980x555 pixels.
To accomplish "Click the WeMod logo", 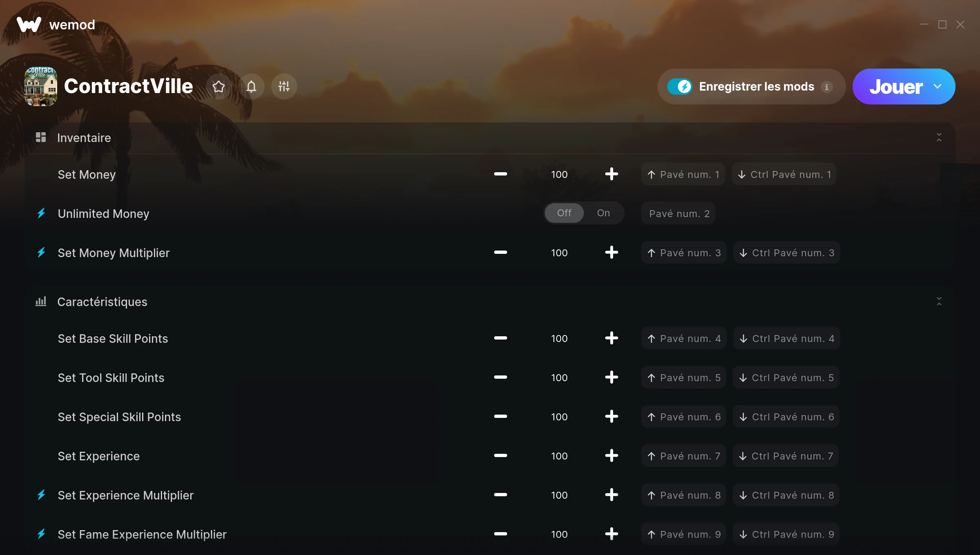I will [29, 24].
